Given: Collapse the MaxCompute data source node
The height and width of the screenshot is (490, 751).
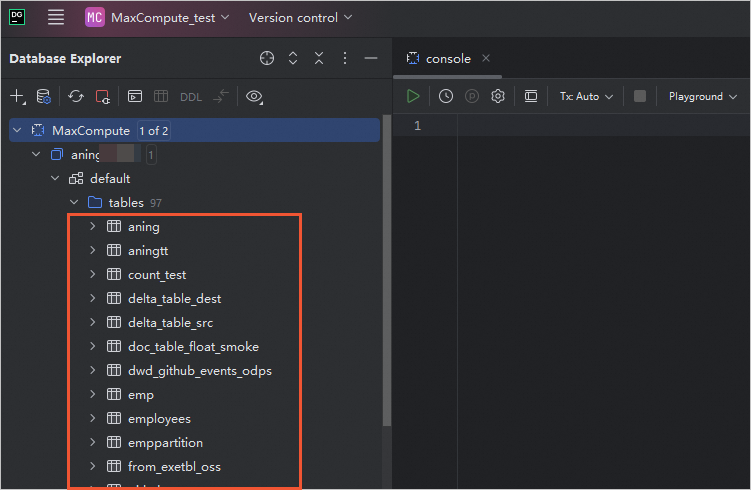Looking at the screenshot, I should [17, 130].
